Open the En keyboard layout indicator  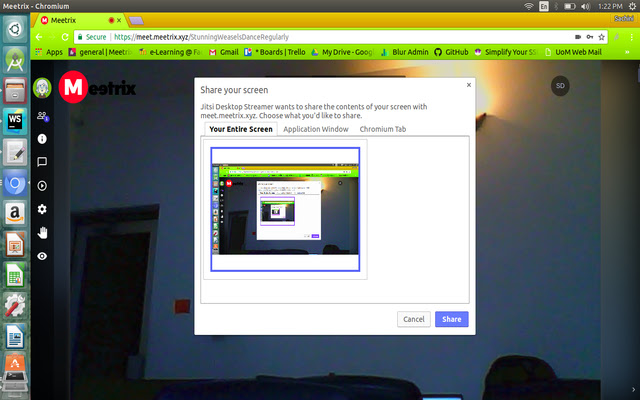[x=544, y=6]
